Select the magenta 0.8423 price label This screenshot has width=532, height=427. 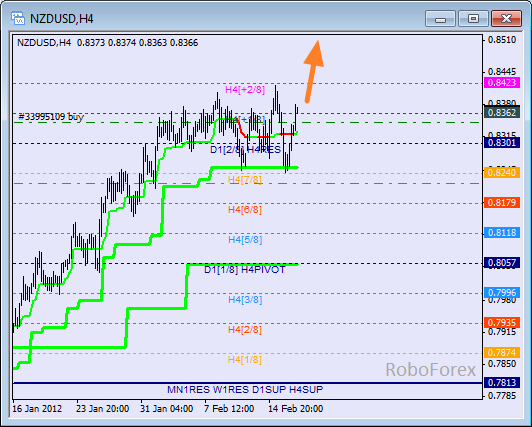click(501, 82)
